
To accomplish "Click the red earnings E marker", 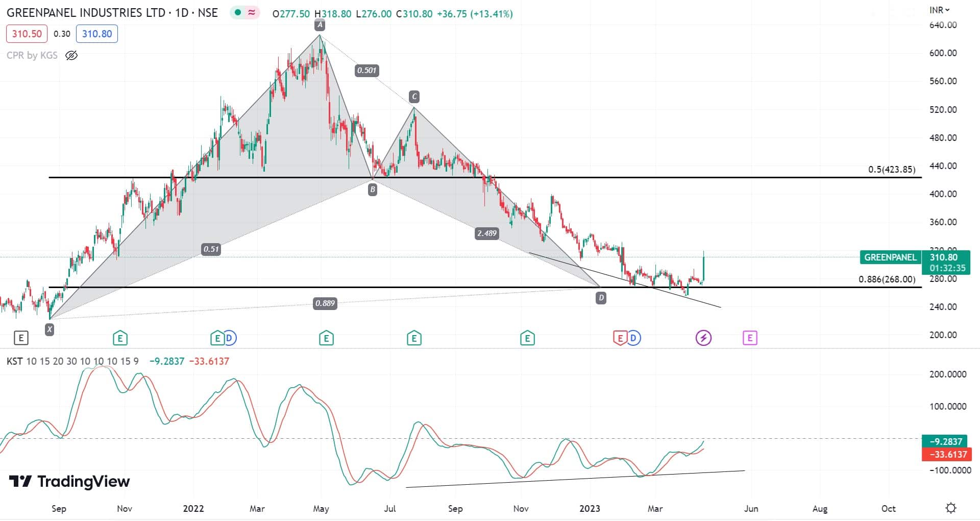I will 620,338.
